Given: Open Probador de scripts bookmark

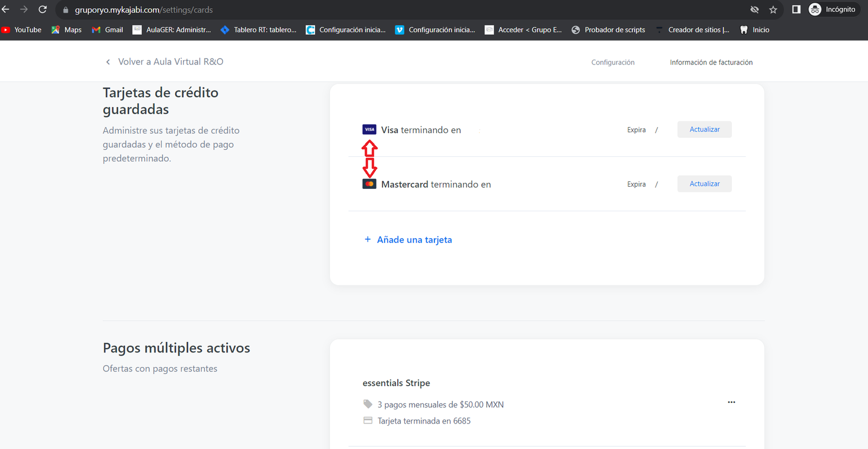Looking at the screenshot, I should pos(609,30).
